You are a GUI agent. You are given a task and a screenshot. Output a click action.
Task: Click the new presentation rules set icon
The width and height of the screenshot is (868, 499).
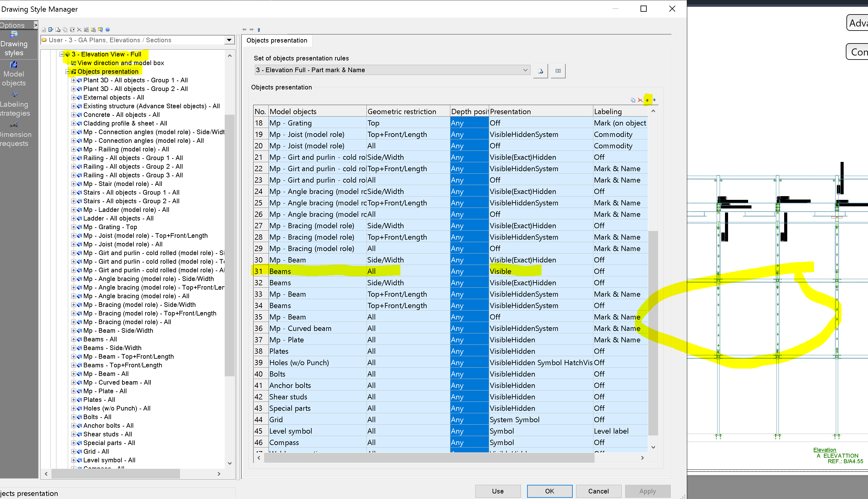[x=540, y=70]
